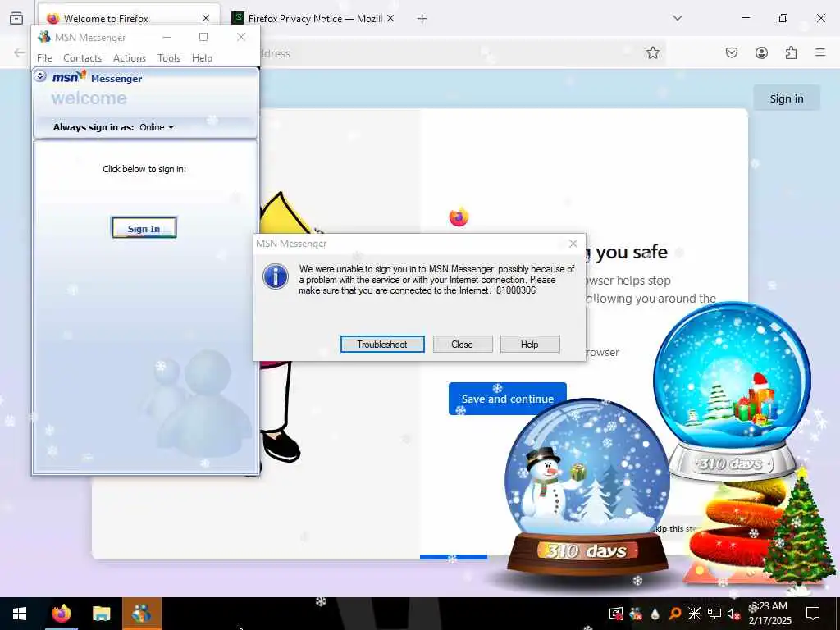Click the white snowflake star tray icon
840x630 pixels.
point(694,614)
